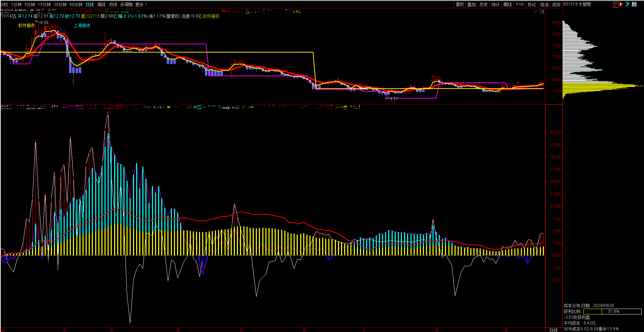Click the red-yellow flame chip icon
644x332 pixels.
[622, 4]
